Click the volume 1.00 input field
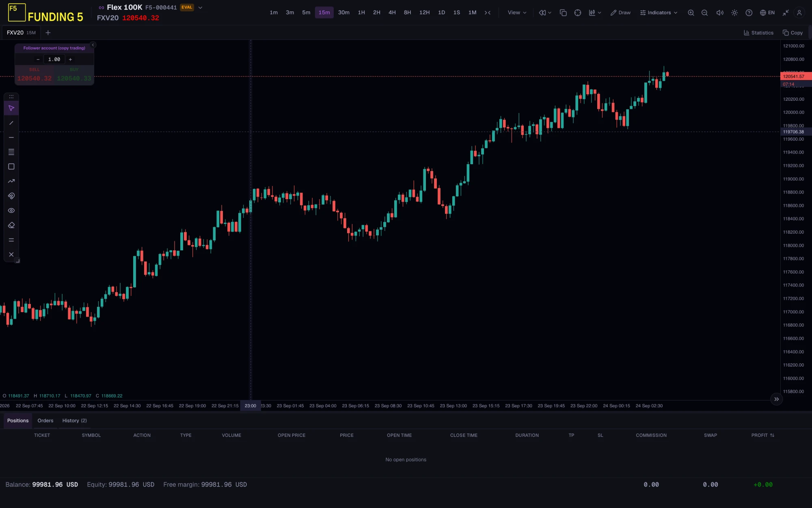Screen dimensions: 812x508 (54, 59)
